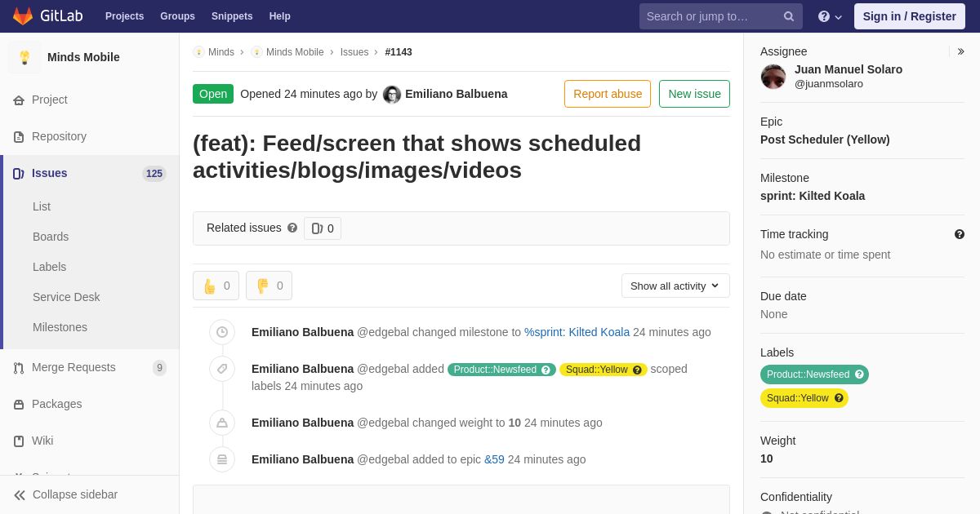Open the help question mark menu
The height and width of the screenshot is (514, 980).
pyautogui.click(x=830, y=16)
